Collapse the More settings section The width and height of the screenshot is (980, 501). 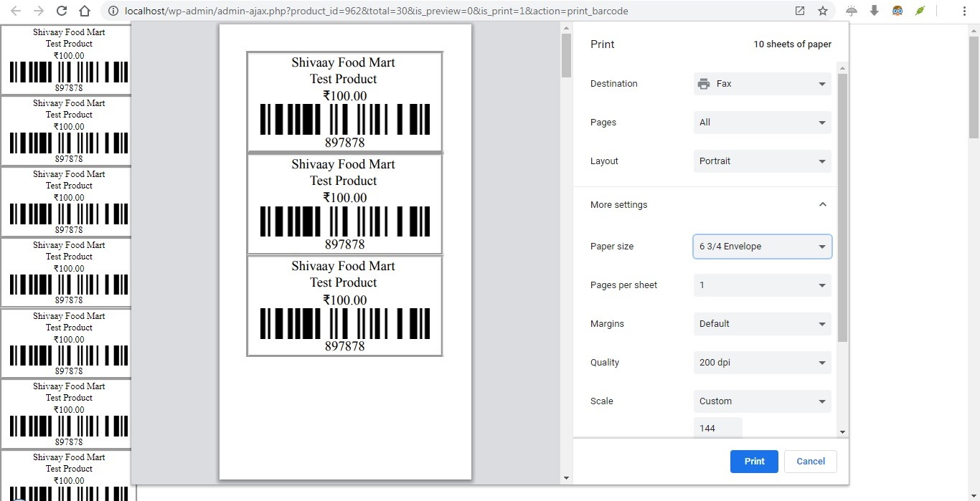point(822,205)
